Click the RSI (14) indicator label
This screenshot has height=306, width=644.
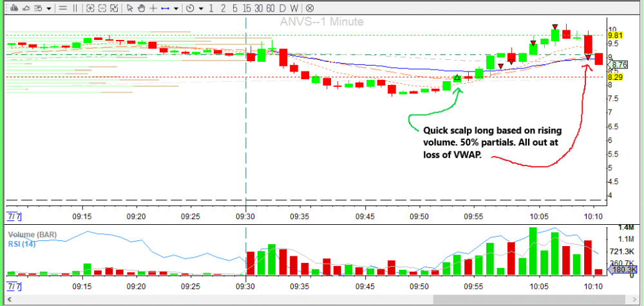coord(22,244)
